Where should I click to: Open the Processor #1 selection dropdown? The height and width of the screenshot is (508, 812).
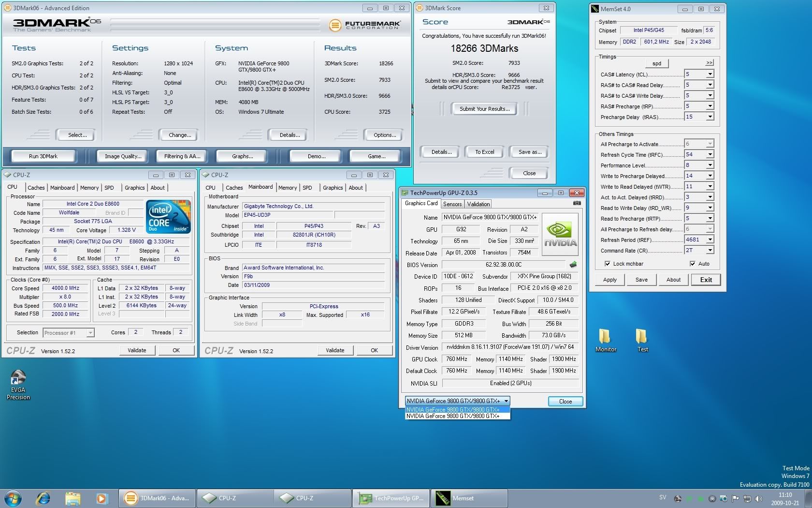click(90, 332)
